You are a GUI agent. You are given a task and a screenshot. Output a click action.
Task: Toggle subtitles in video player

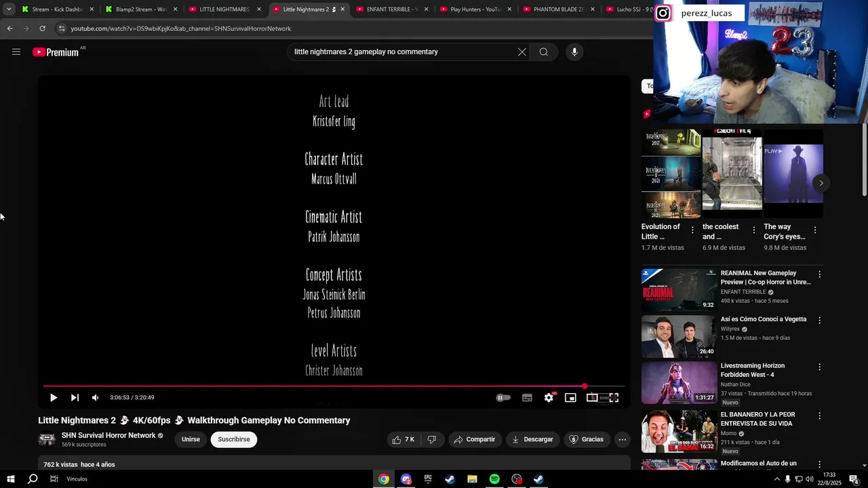527,398
